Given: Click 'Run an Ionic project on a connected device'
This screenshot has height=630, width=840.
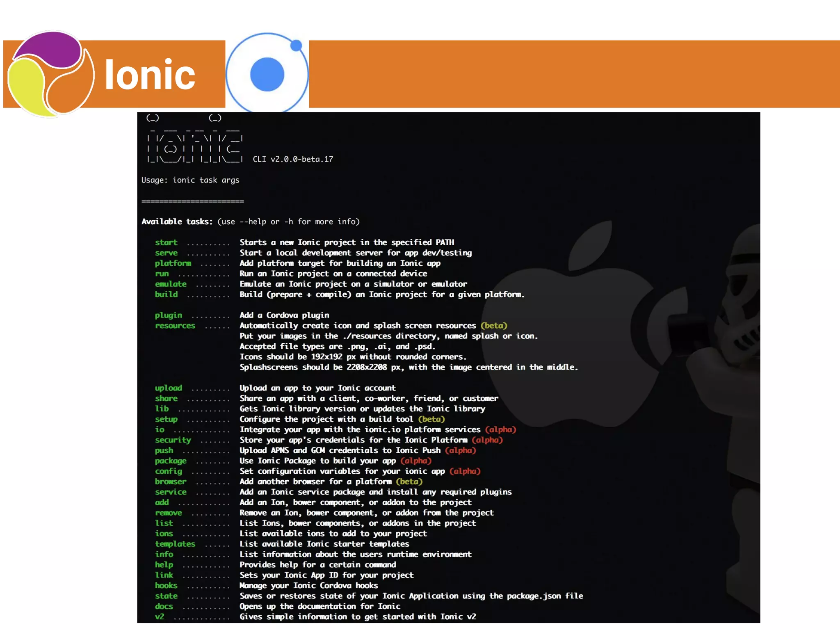Looking at the screenshot, I should 333,274.
